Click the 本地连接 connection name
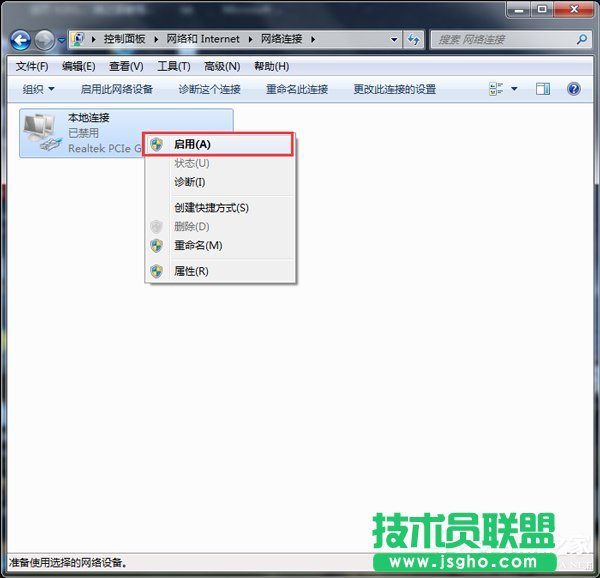 [89, 117]
